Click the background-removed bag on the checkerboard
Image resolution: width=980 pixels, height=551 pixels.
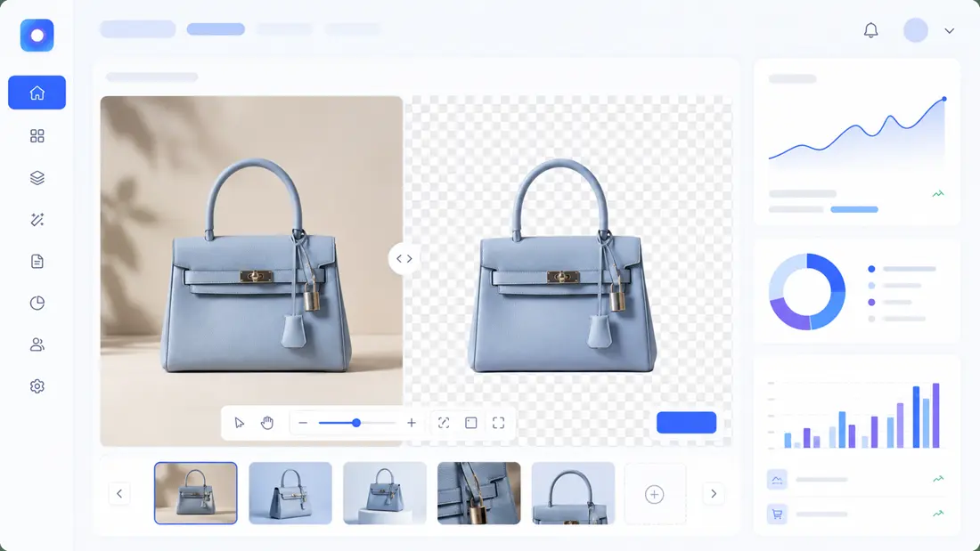[561, 266]
